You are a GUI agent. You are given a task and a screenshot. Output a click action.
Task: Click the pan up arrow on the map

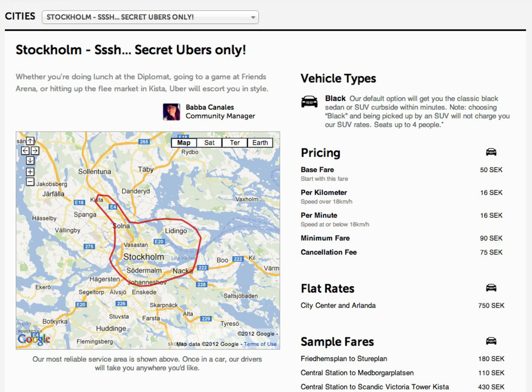click(30, 141)
